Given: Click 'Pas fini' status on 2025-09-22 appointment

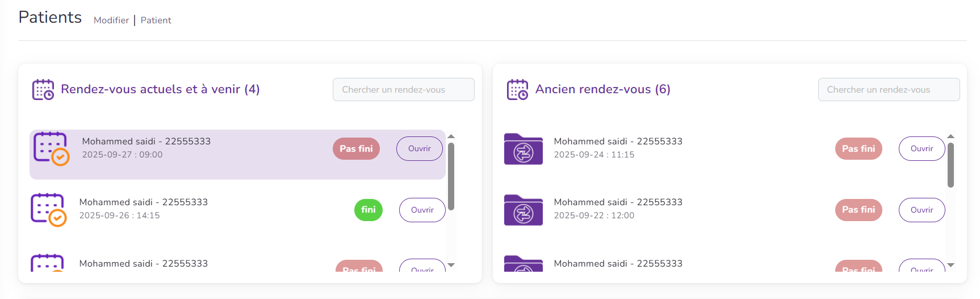Looking at the screenshot, I should [x=858, y=210].
